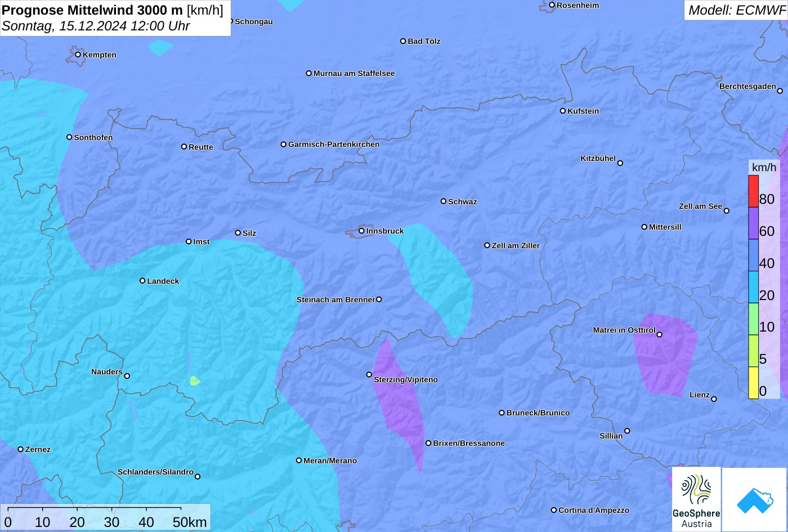788x532 pixels.
Task: Click the Schwaz location dot
Action: 444,201
